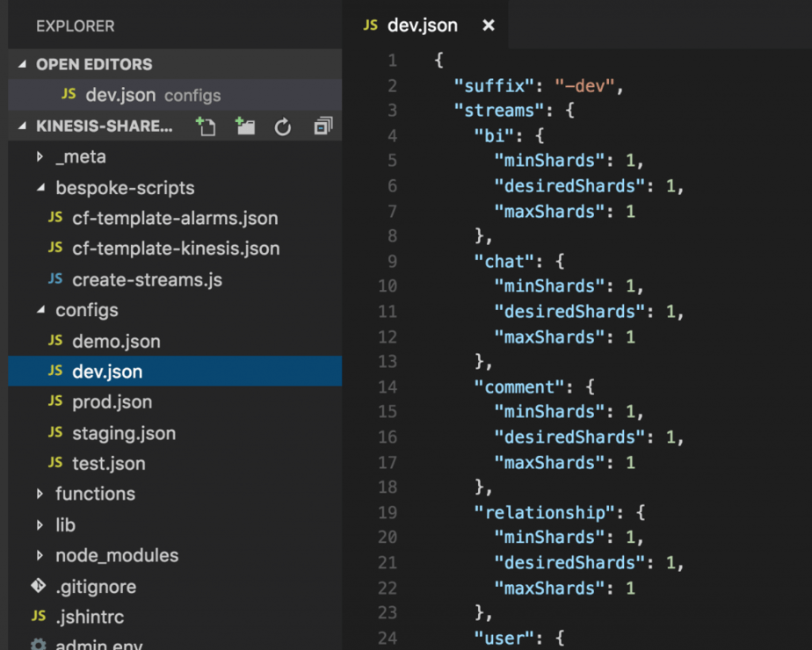Collapse the Open Editors section
Viewport: 812px width, 650px height.
point(23,65)
